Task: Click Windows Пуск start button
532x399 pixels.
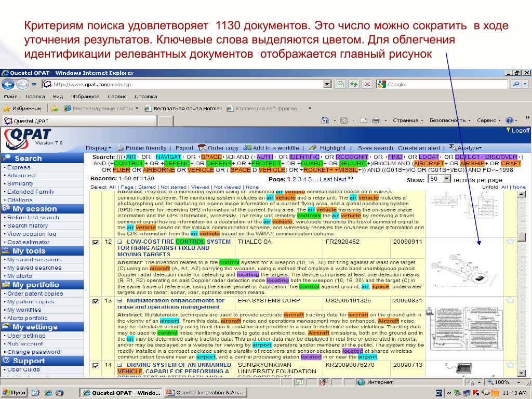Action: pos(14,393)
